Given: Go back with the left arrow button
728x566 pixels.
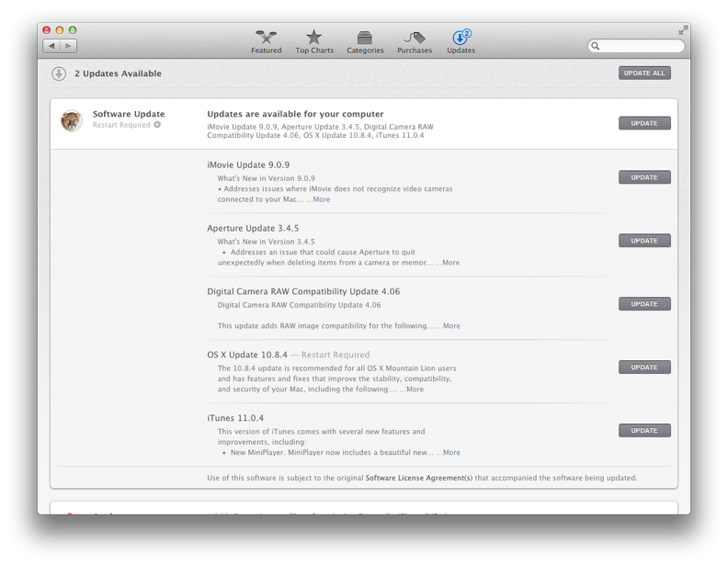Looking at the screenshot, I should [x=51, y=46].
